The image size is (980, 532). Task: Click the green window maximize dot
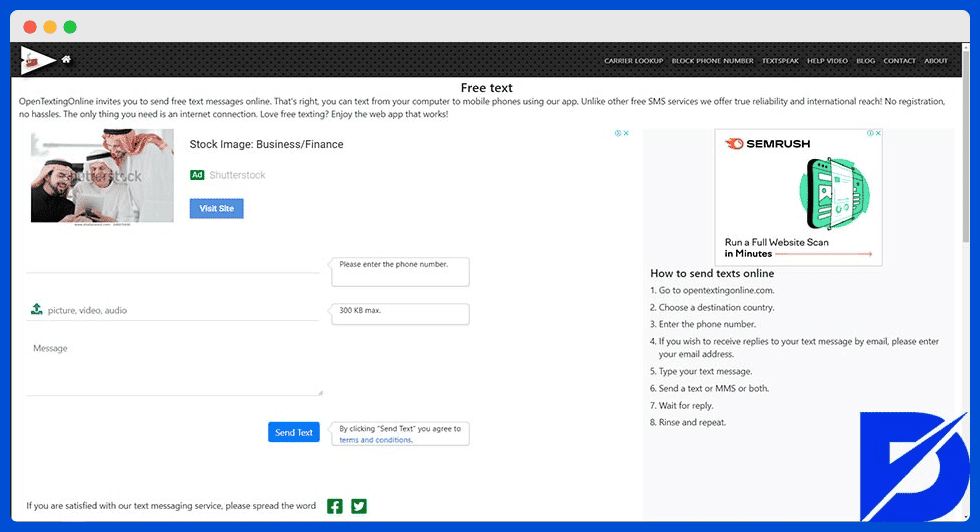click(x=70, y=27)
